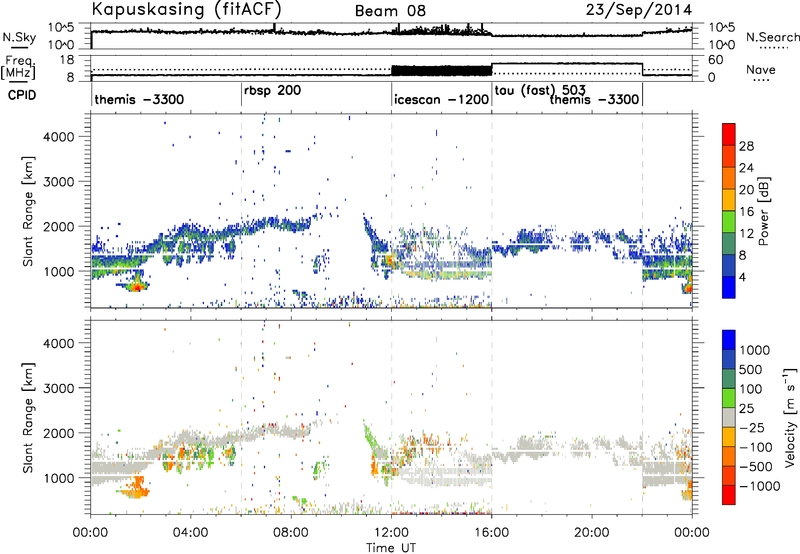
Task: Click the '18' tick on the frequency axis
Action: [67, 60]
